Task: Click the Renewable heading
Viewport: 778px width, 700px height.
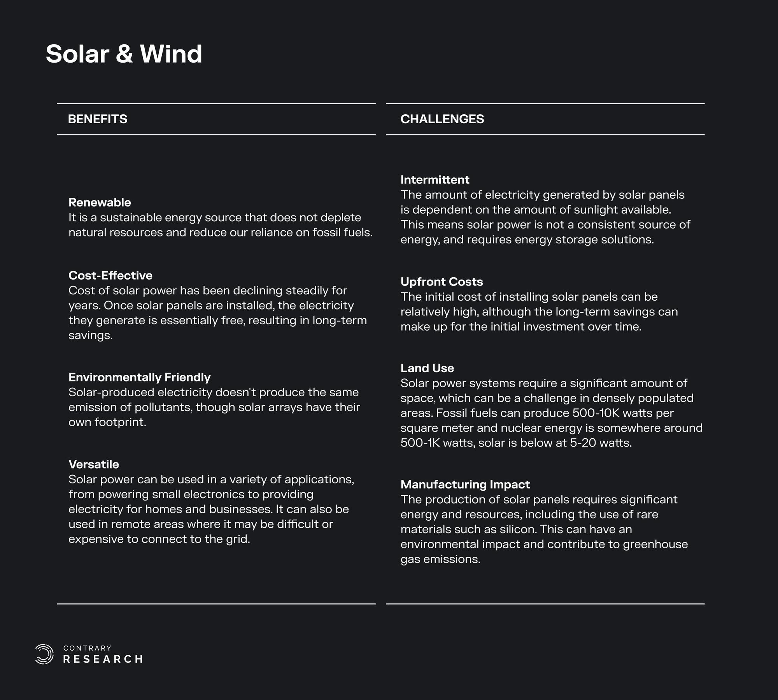Action: pyautogui.click(x=100, y=203)
